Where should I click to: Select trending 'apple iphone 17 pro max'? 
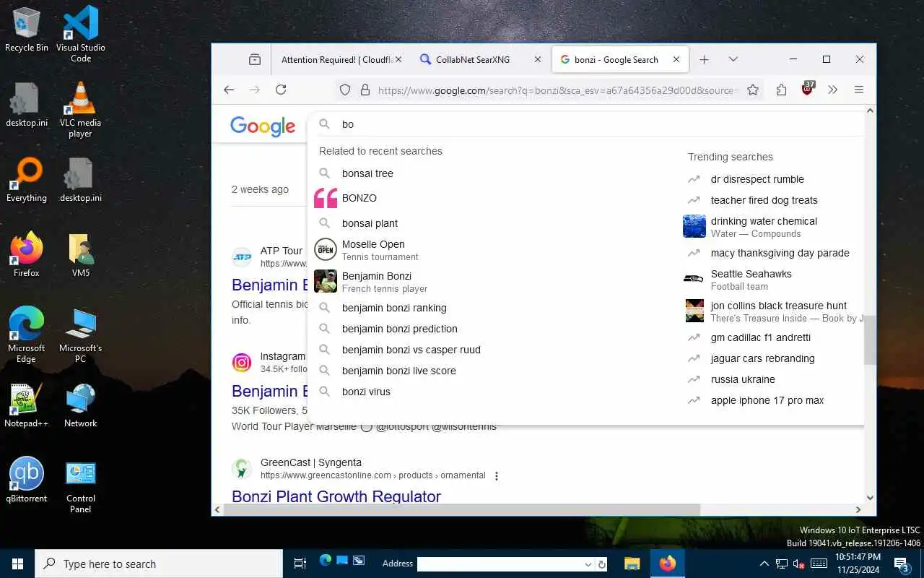coord(767,400)
